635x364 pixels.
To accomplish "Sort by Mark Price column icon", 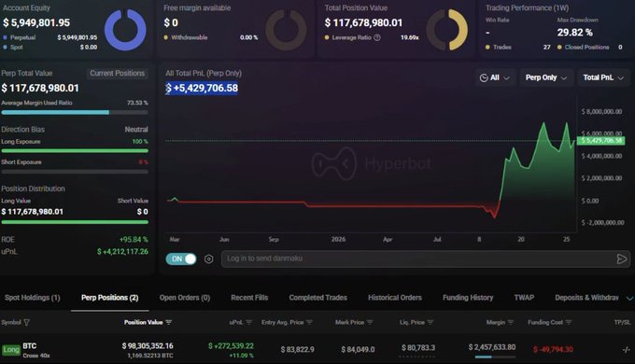I will pos(370,322).
